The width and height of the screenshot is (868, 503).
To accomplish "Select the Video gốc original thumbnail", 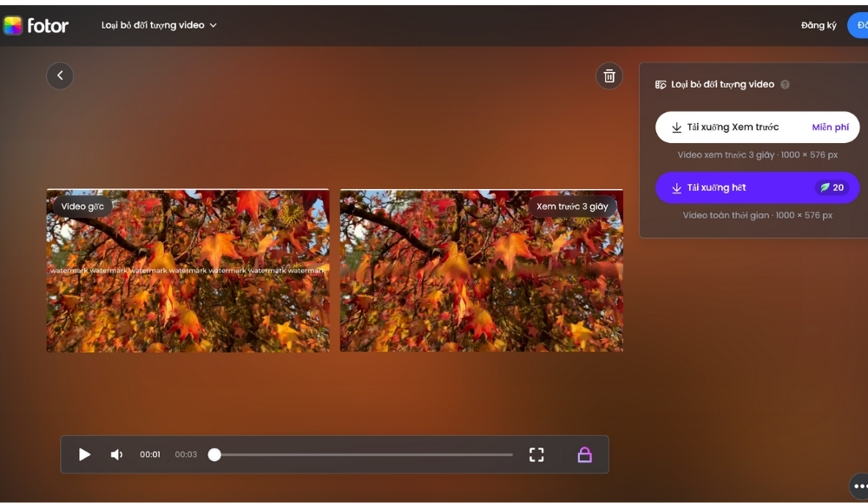I will click(x=187, y=271).
